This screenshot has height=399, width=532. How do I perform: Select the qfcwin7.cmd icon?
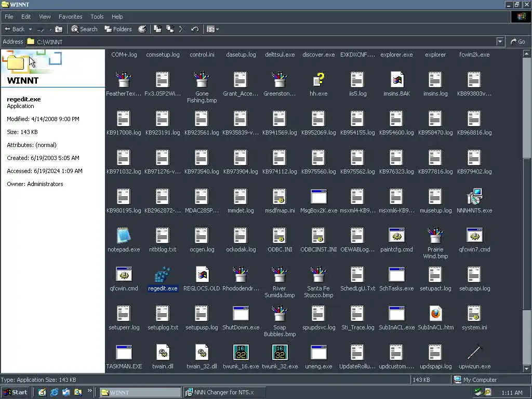click(x=474, y=235)
